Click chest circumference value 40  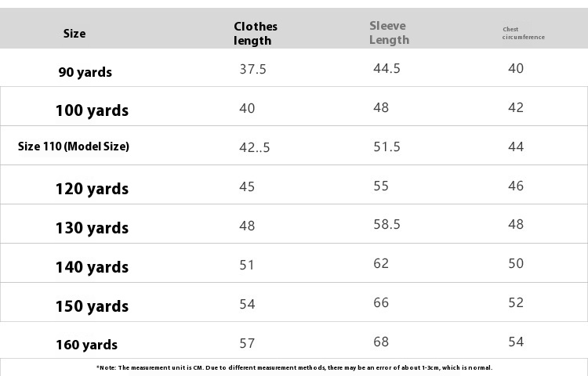[x=516, y=68]
